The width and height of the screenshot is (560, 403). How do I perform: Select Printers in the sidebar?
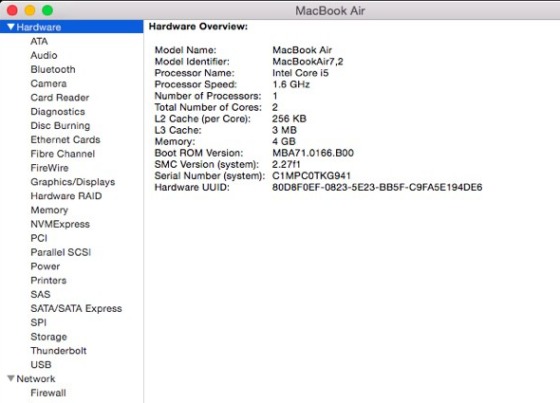48,280
